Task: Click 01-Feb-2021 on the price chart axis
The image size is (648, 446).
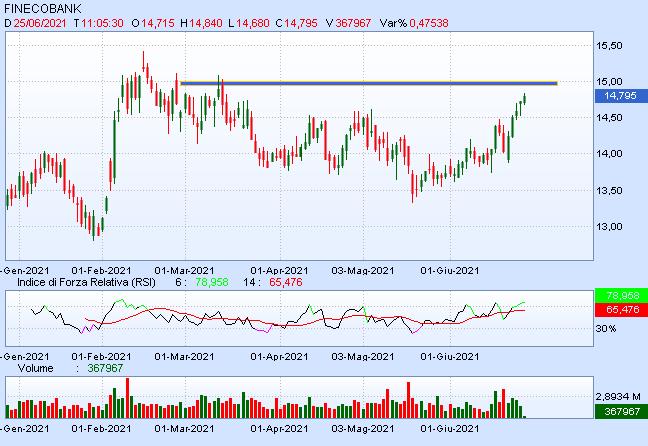Action: tap(101, 271)
